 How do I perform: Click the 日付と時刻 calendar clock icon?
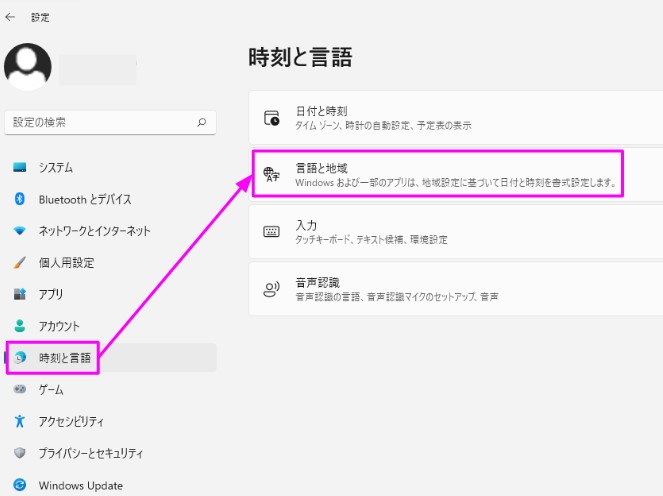271,118
